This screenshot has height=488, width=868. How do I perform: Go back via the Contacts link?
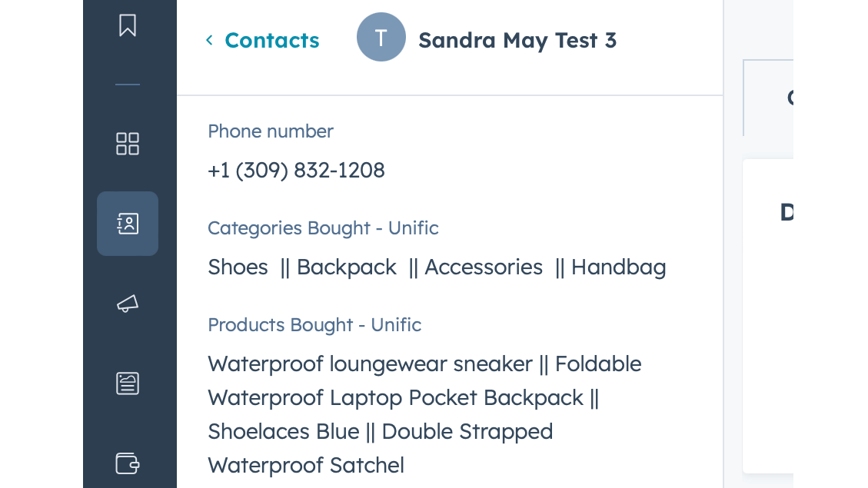point(271,40)
